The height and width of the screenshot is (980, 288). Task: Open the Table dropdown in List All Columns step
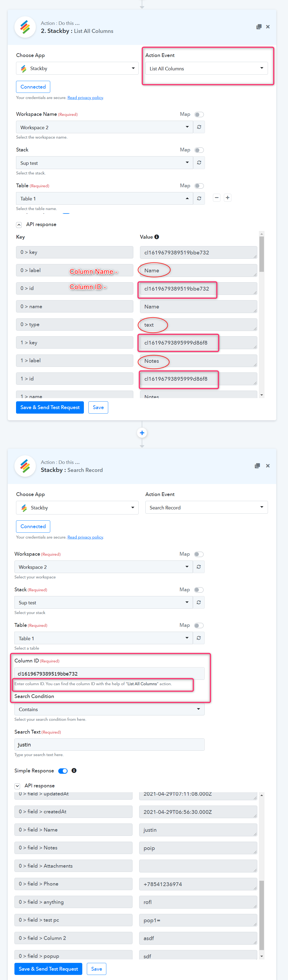tap(104, 199)
